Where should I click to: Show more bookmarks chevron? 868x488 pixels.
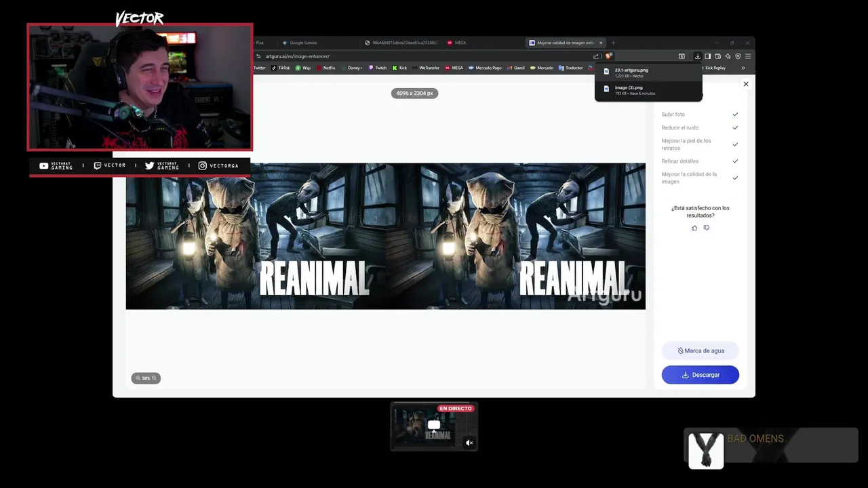click(x=743, y=68)
